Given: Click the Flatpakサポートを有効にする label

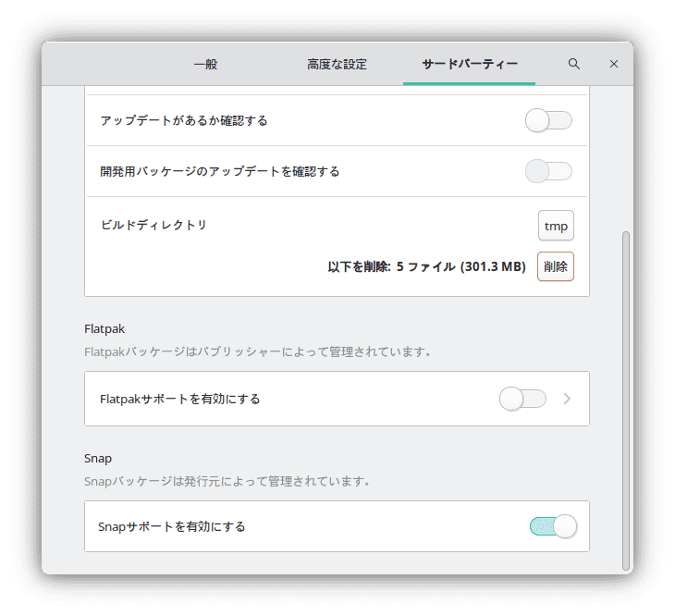Looking at the screenshot, I should click(180, 399).
